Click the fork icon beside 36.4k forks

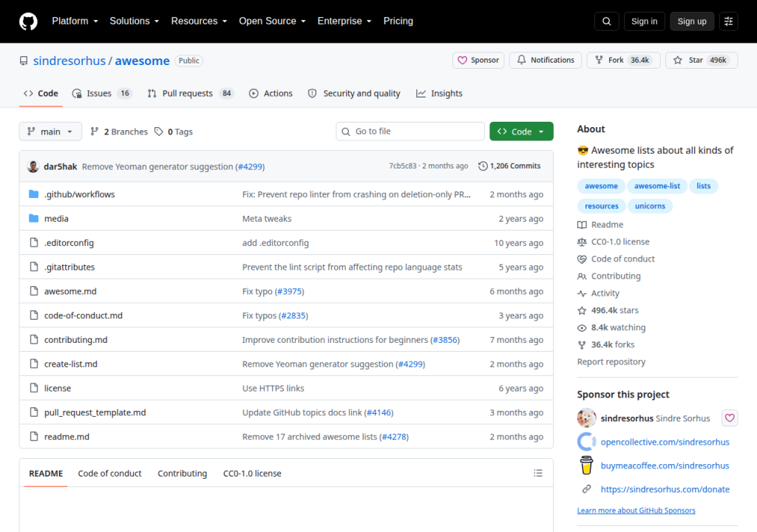point(582,344)
